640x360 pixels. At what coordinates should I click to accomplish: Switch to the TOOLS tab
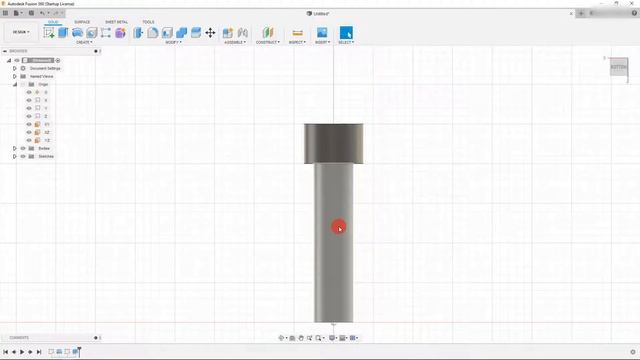coord(148,22)
